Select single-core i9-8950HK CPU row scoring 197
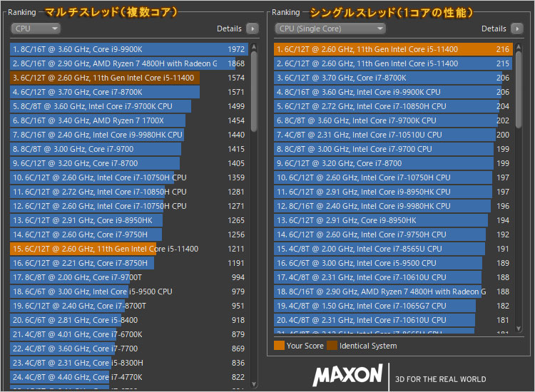This screenshot has height=392, width=535. [393, 192]
